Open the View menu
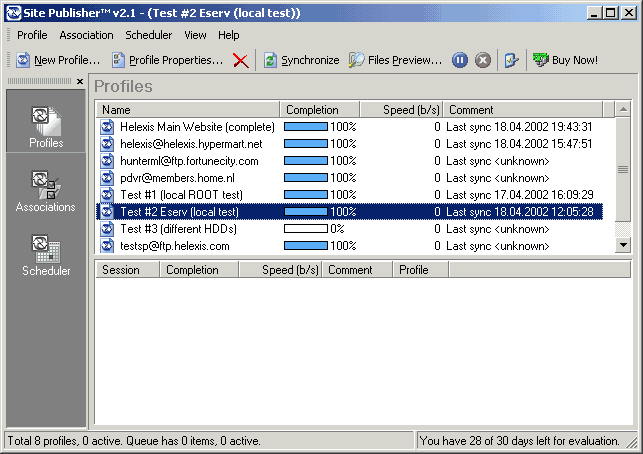Image resolution: width=643 pixels, height=454 pixels. point(195,35)
